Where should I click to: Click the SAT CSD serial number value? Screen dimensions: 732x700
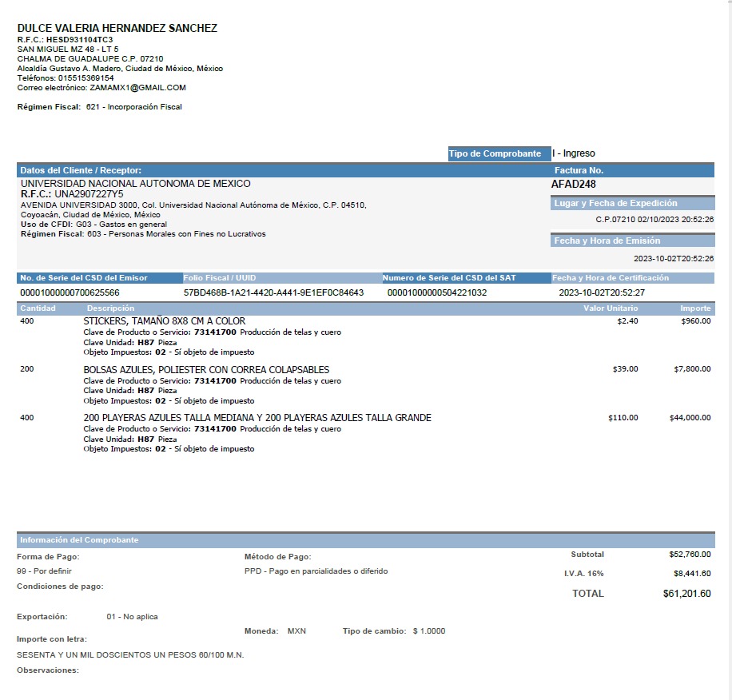pyautogui.click(x=437, y=292)
